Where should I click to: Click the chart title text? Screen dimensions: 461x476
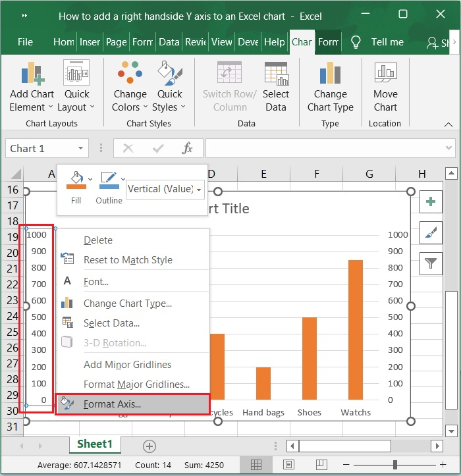[x=229, y=209]
